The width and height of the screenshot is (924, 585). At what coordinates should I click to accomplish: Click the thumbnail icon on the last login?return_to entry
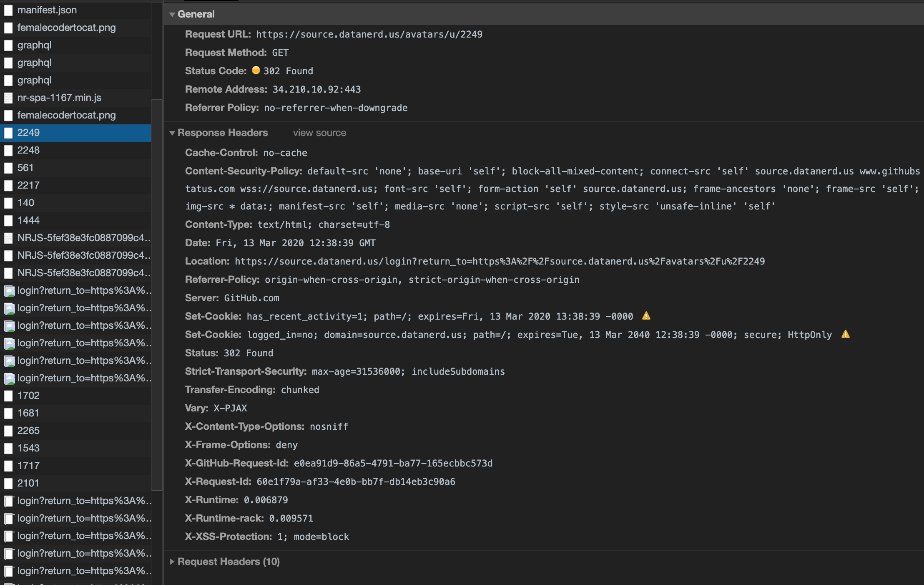coord(9,571)
